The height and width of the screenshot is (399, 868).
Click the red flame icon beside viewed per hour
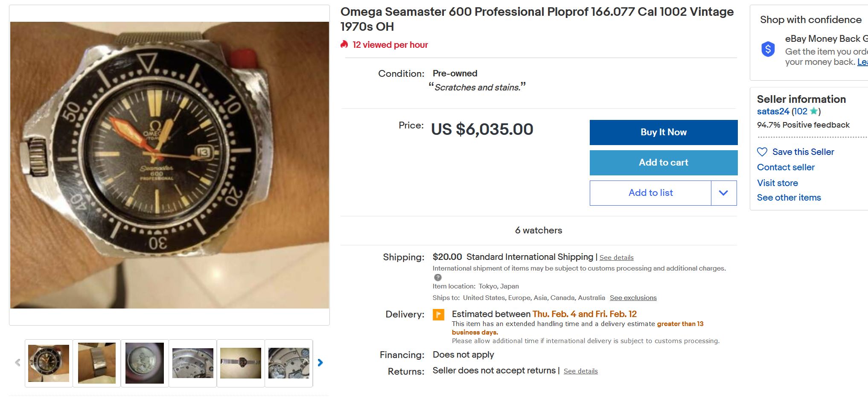[x=344, y=44]
